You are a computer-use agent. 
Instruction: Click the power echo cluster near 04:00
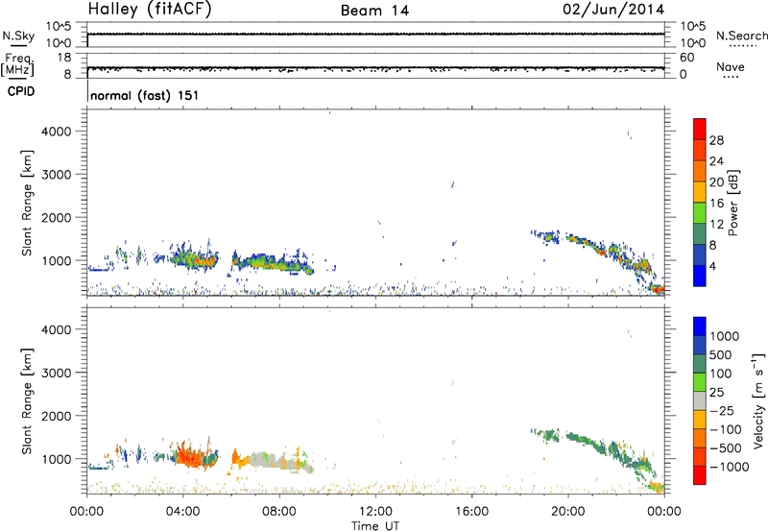(196, 258)
